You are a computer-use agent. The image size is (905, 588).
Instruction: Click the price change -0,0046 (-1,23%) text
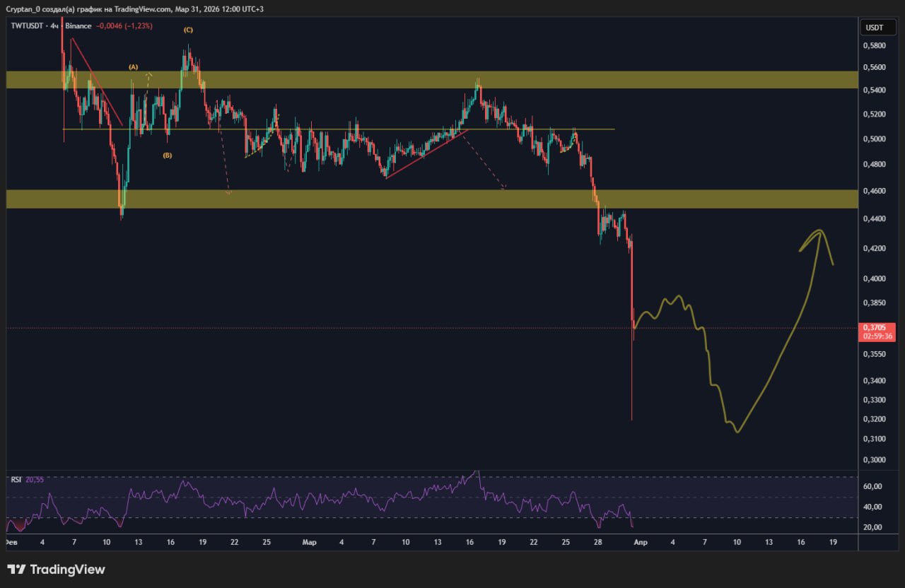coord(125,26)
